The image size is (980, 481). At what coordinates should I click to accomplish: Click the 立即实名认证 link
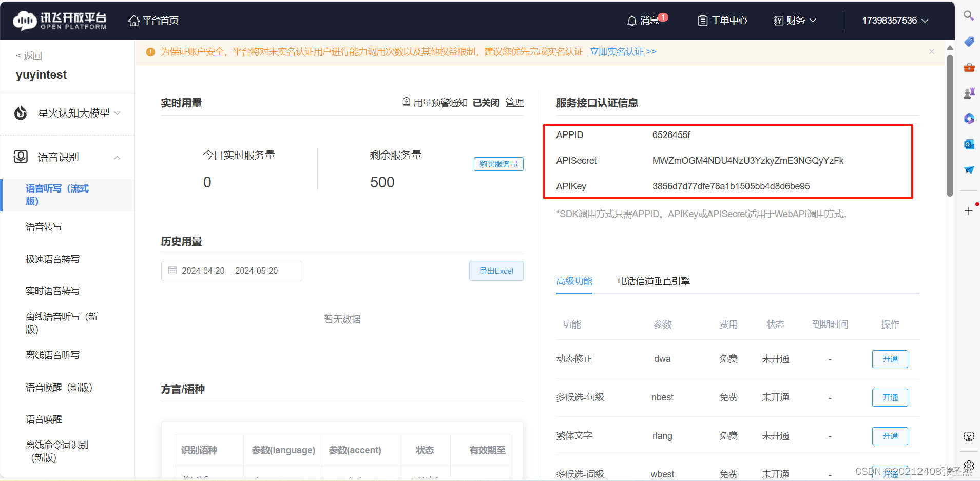point(623,52)
